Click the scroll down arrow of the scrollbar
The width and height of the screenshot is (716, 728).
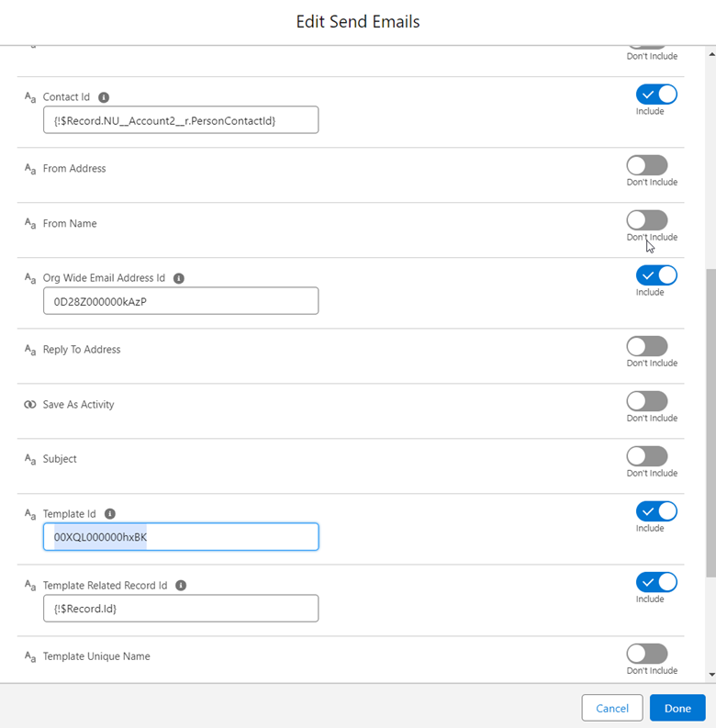coord(710,675)
